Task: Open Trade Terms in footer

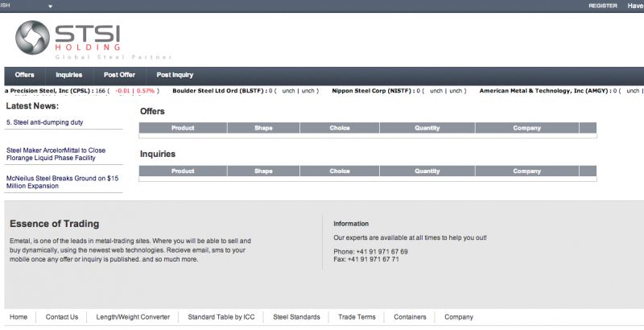Action: pos(357,317)
